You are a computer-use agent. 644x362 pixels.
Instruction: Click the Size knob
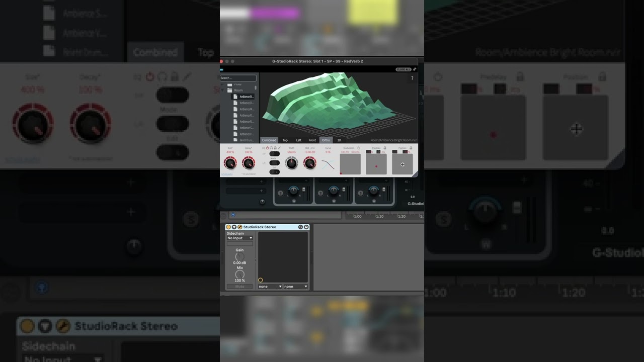click(x=230, y=163)
